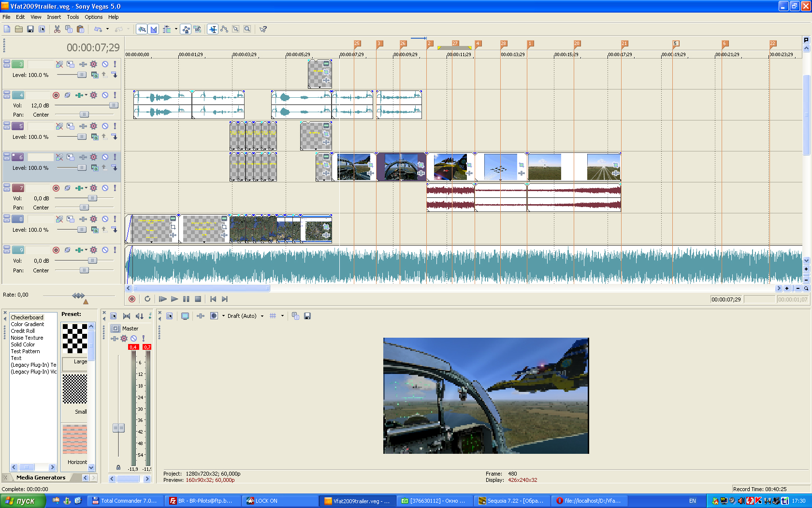Select the Zoom Edit magnifier tool
This screenshot has height=508, width=812.
[247, 29]
